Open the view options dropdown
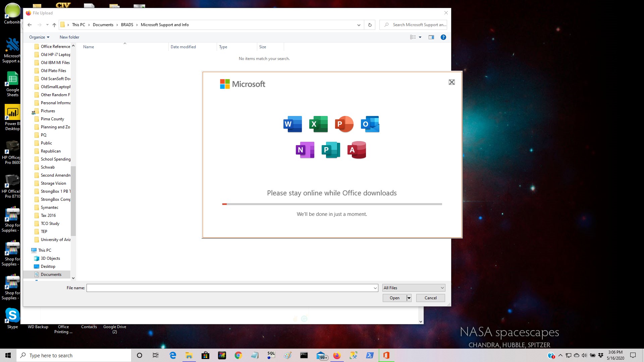This screenshot has height=362, width=644. [x=420, y=37]
